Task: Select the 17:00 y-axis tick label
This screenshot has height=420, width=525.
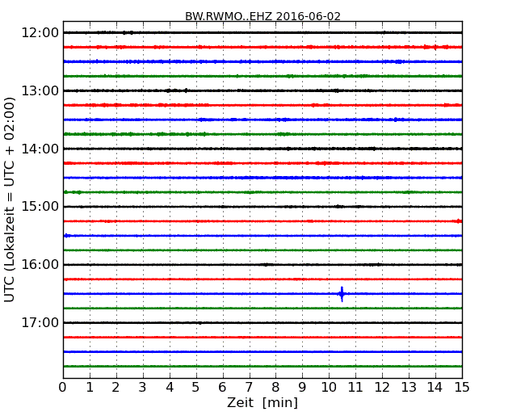Action: [x=40, y=322]
